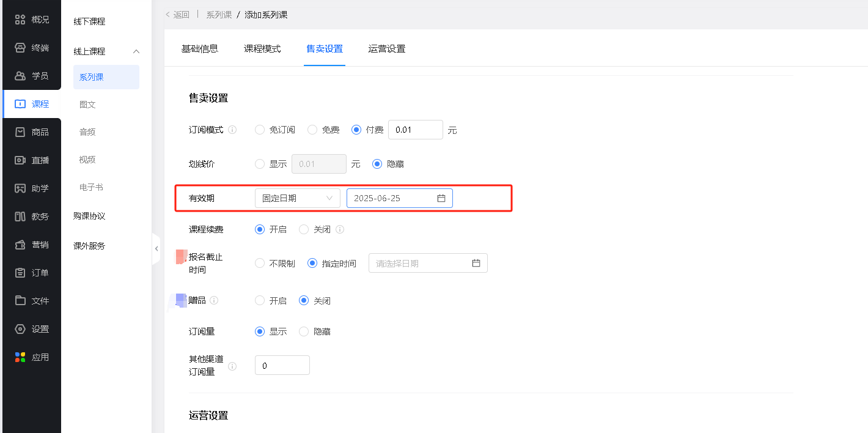This screenshot has width=868, height=433.
Task: Choose 显示 option for 划线价
Action: pos(260,164)
